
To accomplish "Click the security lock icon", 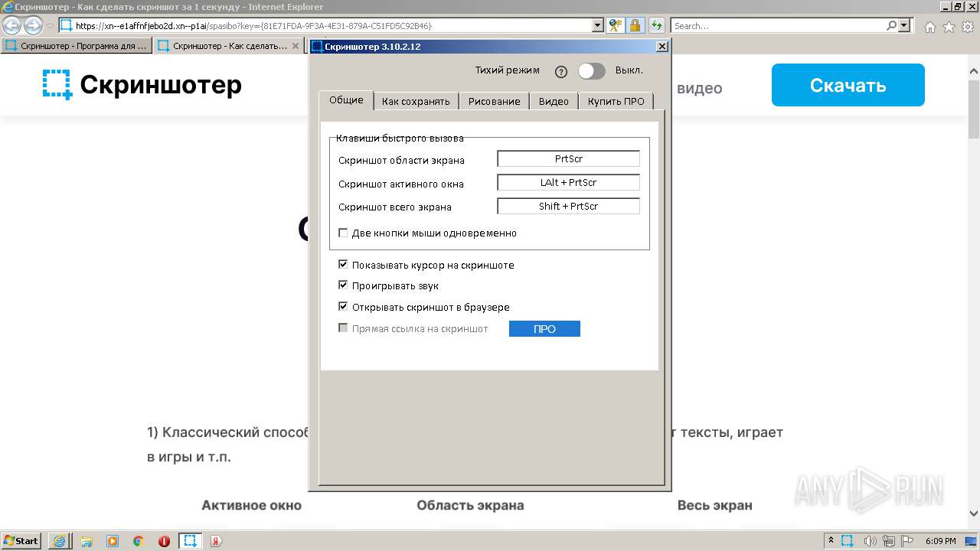I will point(635,25).
